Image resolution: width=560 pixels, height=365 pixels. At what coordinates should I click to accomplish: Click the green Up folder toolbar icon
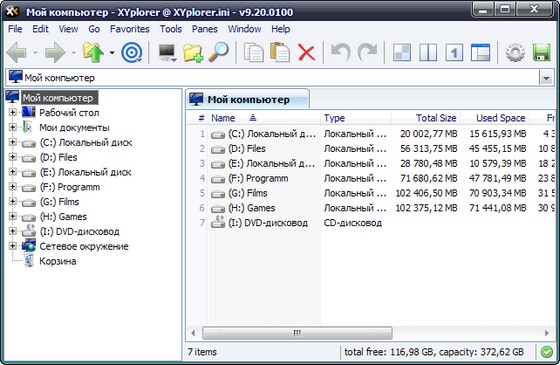(x=93, y=53)
